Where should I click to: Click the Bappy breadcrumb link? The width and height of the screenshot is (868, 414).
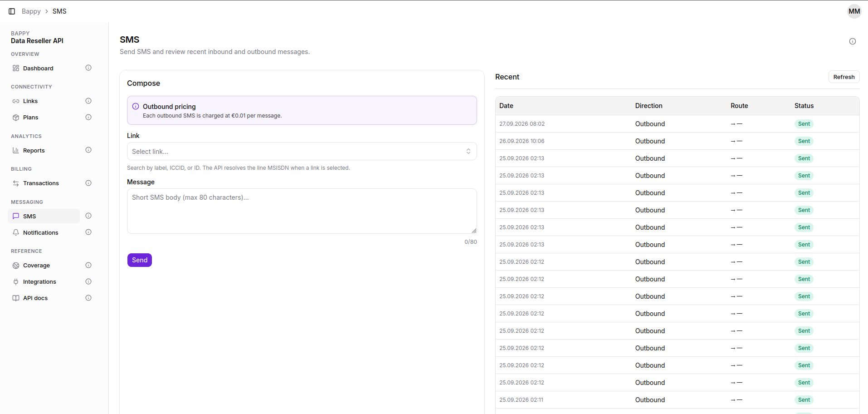pos(31,11)
